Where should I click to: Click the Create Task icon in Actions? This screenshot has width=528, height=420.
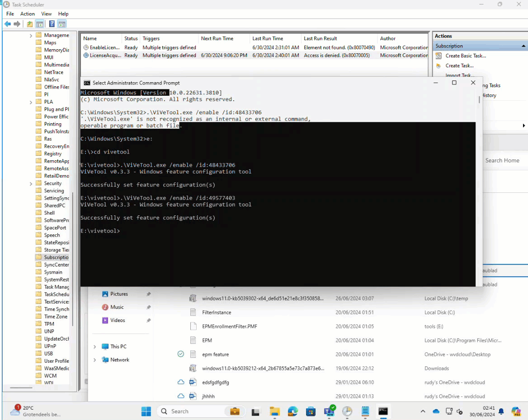tap(438, 65)
